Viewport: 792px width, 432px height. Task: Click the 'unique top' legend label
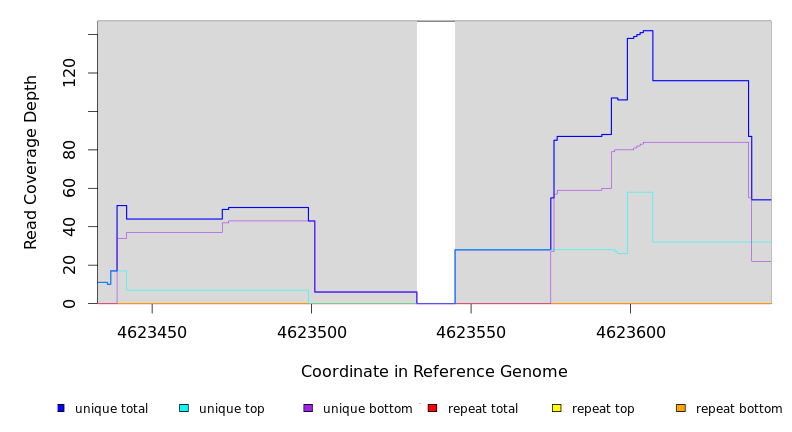pyautogui.click(x=231, y=409)
